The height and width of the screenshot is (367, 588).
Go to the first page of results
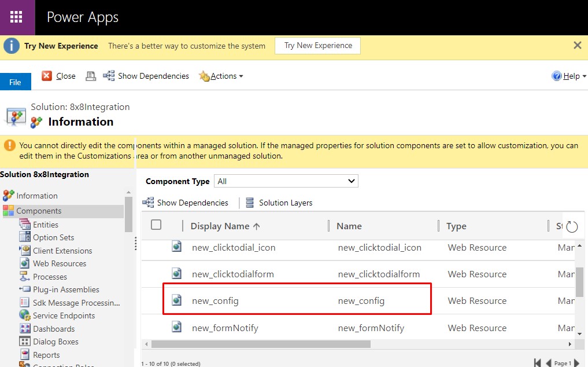point(538,362)
